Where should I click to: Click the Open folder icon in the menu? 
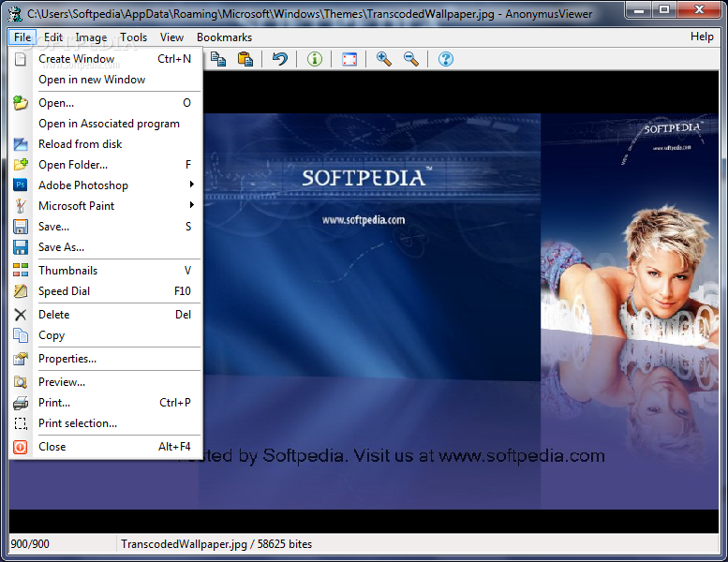21,102
